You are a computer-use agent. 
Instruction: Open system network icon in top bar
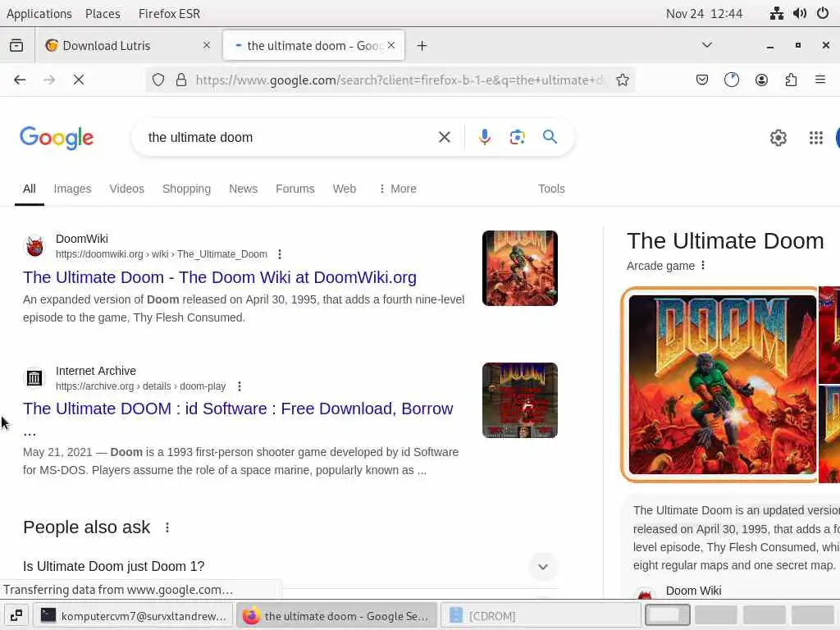click(776, 13)
